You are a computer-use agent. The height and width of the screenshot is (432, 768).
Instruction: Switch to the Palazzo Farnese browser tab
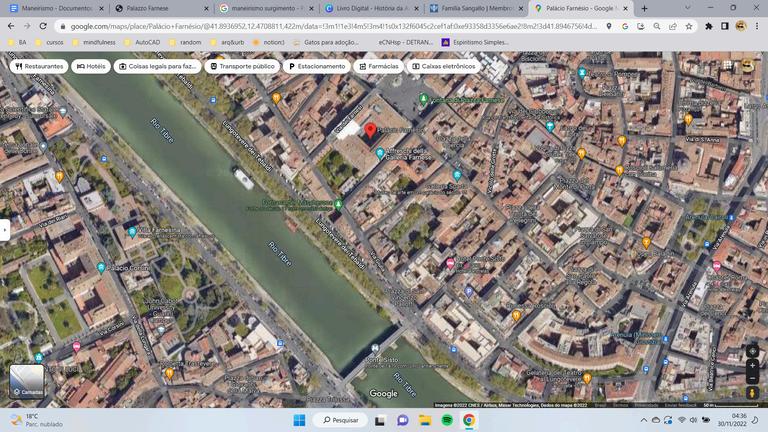(162, 8)
